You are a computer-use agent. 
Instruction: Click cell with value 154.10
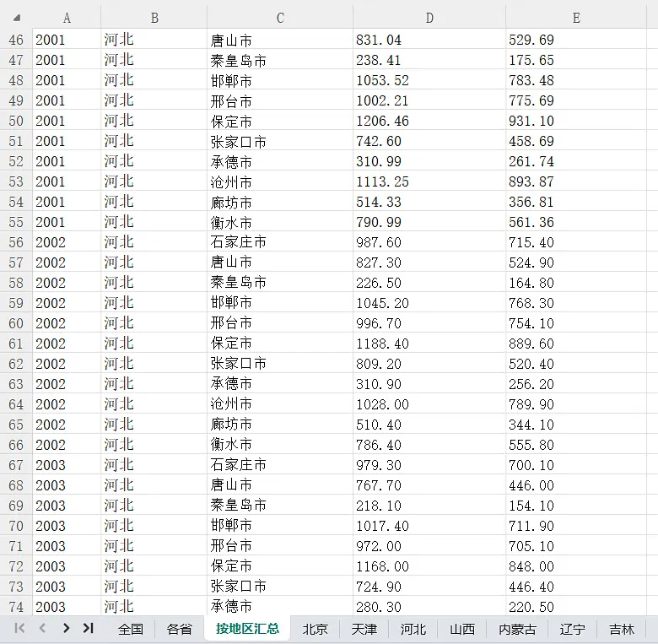click(x=576, y=506)
